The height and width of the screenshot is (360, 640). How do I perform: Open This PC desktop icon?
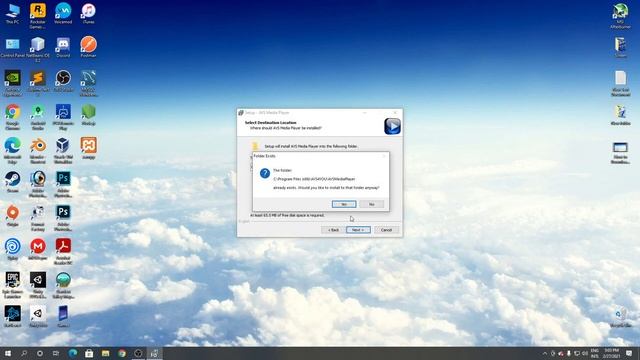tap(12, 14)
